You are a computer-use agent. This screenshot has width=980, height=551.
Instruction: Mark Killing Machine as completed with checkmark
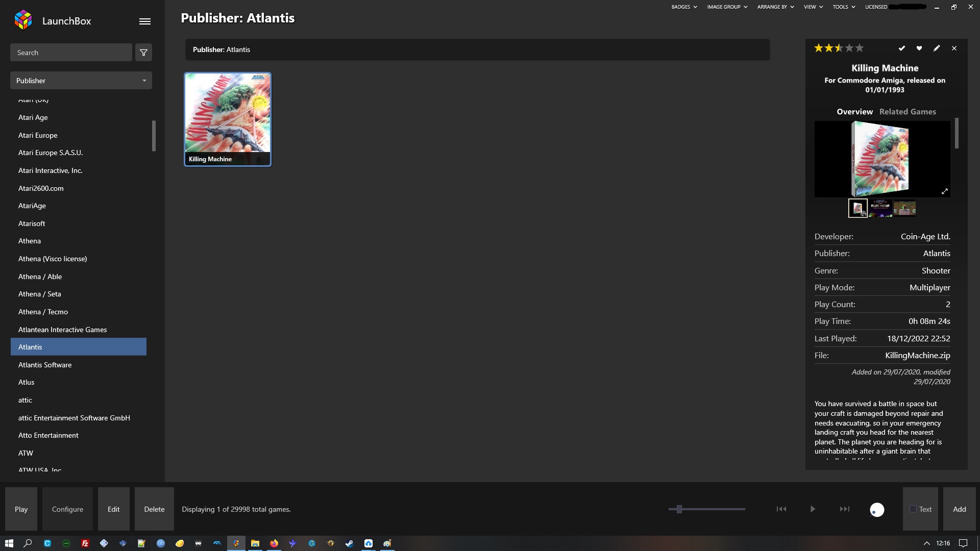(x=902, y=48)
